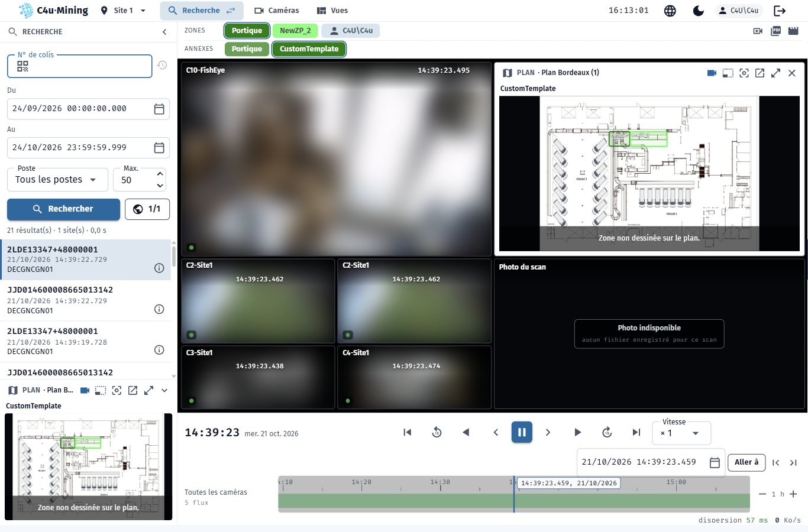Select the NewZP_2 zone chip
The width and height of the screenshot is (808, 532).
(295, 31)
